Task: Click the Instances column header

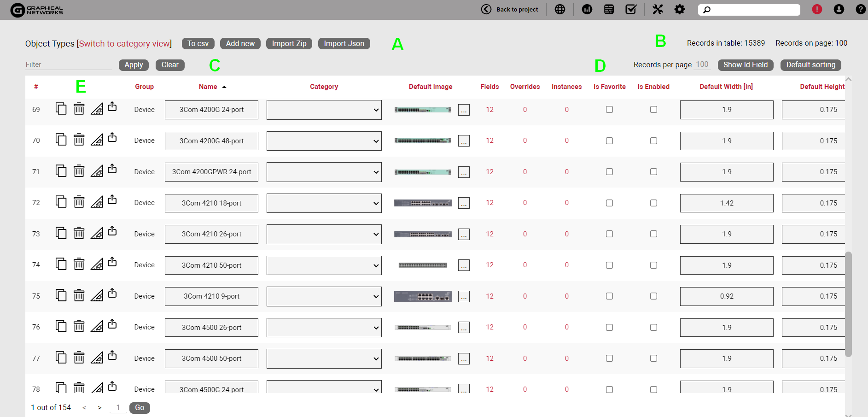Action: [566, 87]
